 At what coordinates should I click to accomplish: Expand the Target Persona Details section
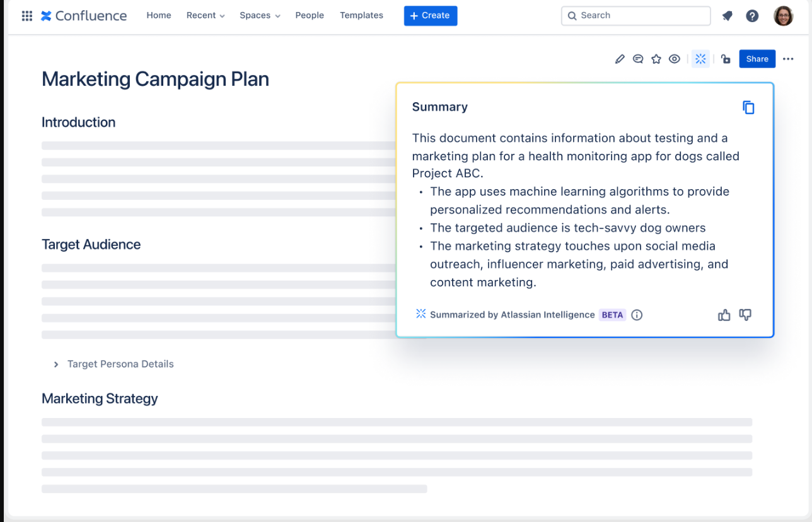pyautogui.click(x=113, y=364)
